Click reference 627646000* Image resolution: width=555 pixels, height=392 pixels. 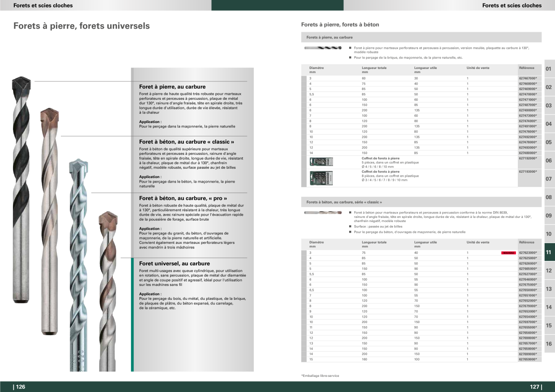528,279
